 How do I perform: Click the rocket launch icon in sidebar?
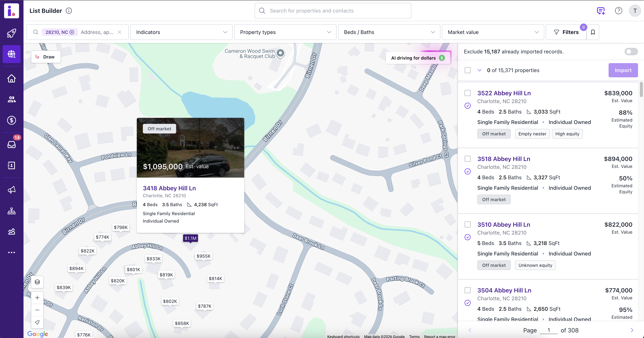click(x=12, y=33)
